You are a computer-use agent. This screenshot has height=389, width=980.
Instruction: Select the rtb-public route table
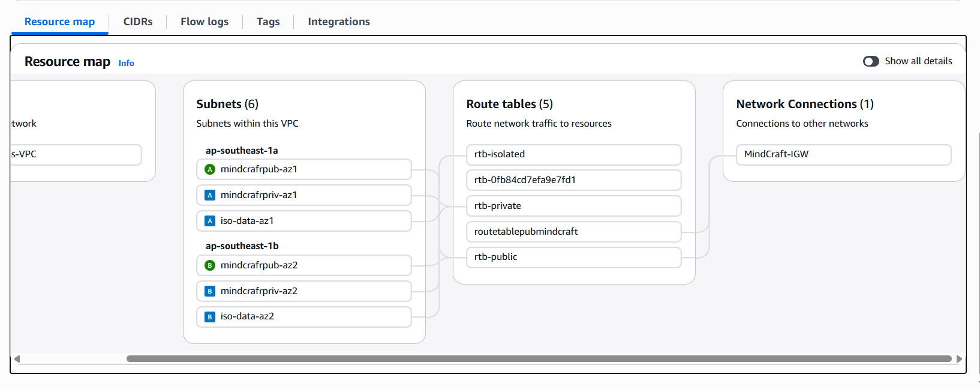click(x=573, y=257)
